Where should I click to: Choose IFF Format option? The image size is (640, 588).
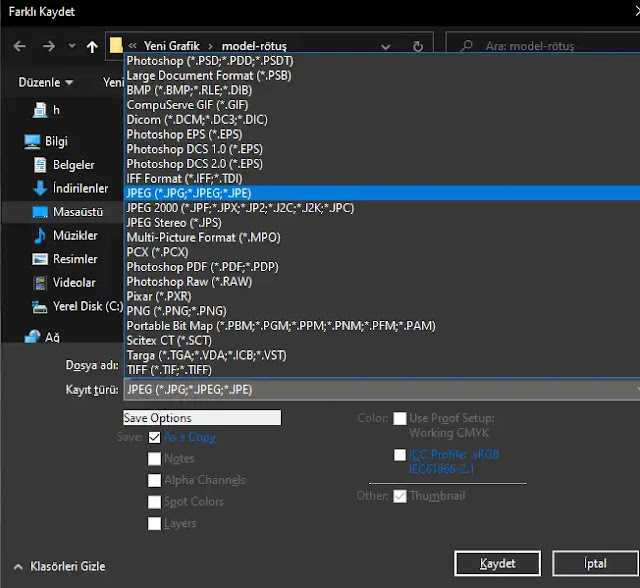382,178
